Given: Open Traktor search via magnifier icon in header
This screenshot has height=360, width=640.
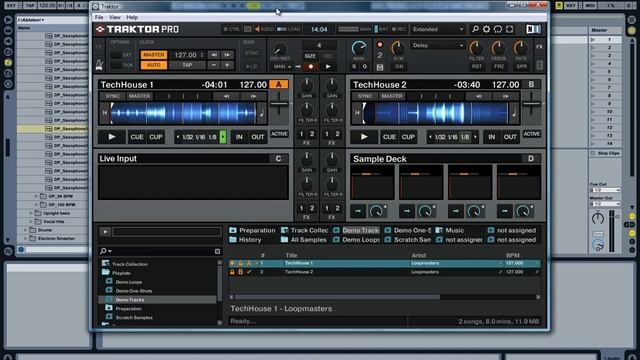Looking at the screenshot, I should [475, 29].
